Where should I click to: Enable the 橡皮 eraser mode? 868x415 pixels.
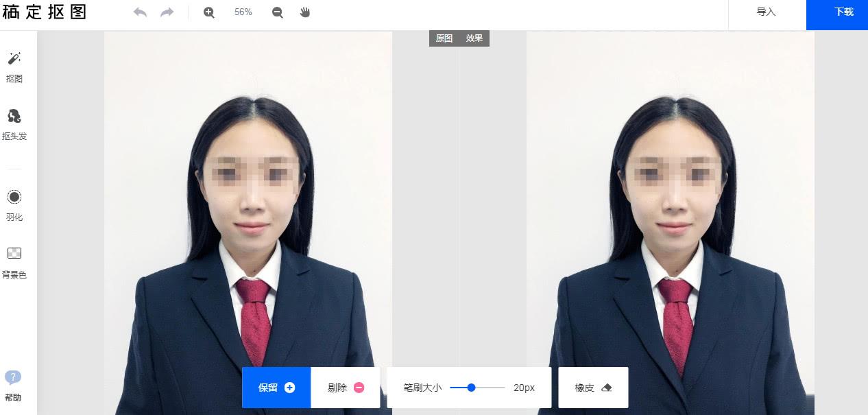[592, 387]
